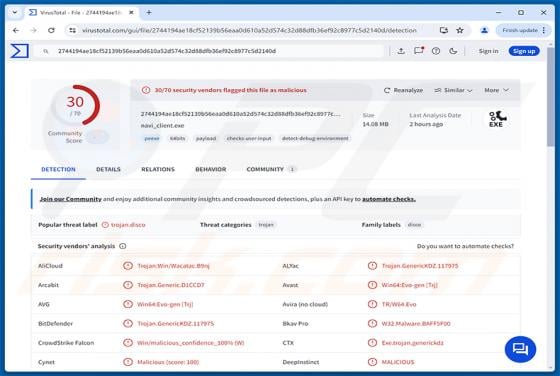Close the VirusTotal browser tab
Image resolution: width=560 pixels, height=376 pixels.
(x=131, y=12)
